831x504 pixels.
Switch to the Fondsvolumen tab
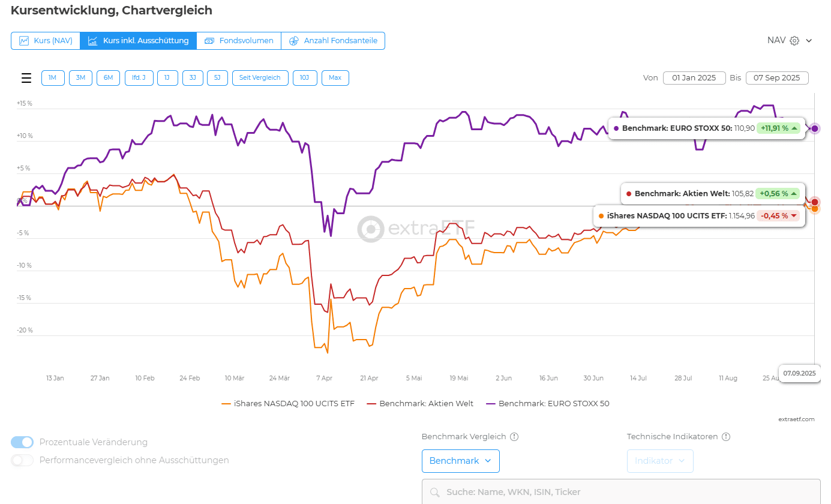point(239,41)
